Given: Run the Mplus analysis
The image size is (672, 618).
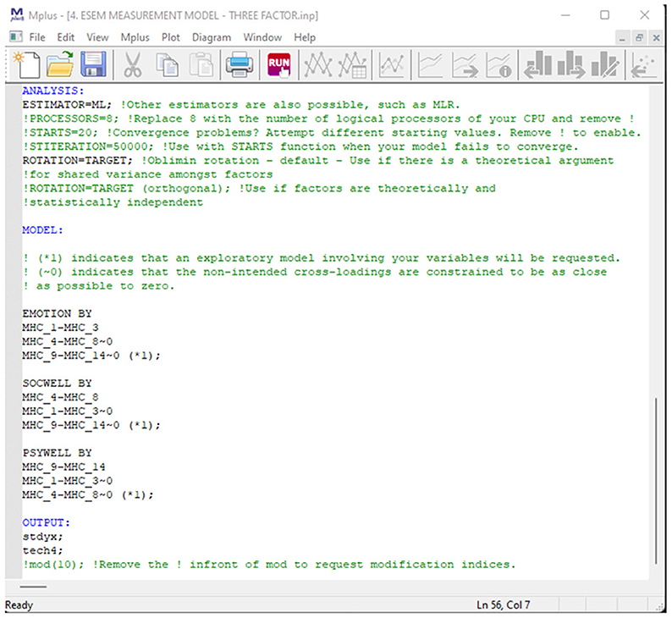Looking at the screenshot, I should 278,64.
